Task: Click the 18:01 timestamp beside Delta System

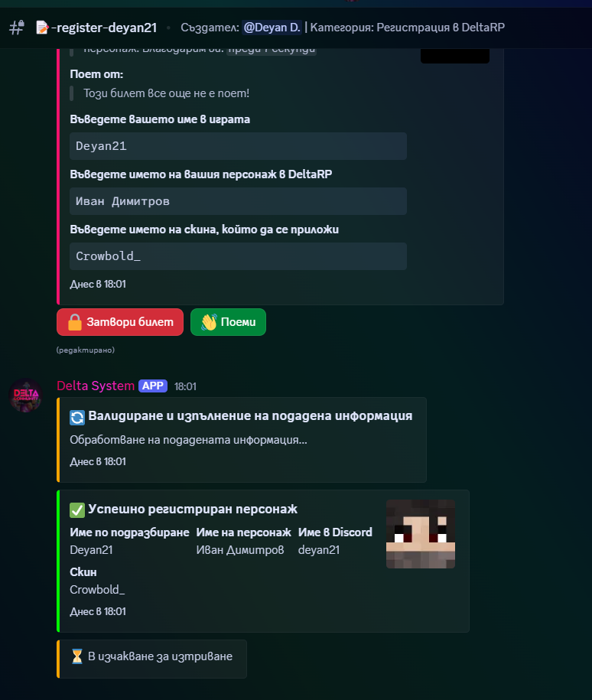Action: point(185,386)
